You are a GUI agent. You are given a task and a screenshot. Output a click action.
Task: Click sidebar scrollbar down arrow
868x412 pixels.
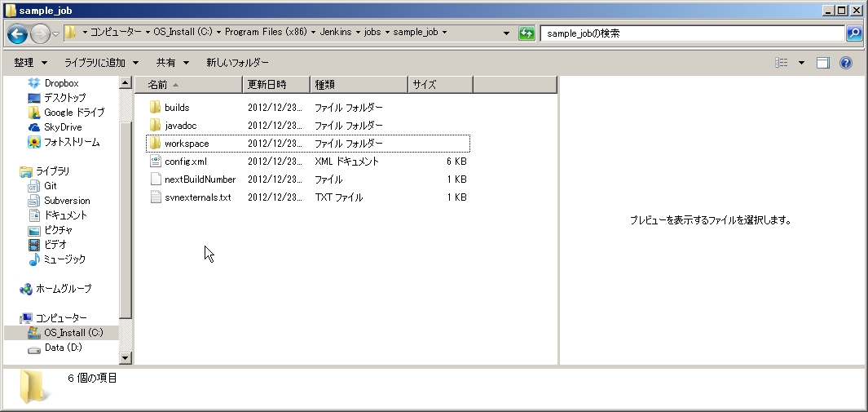[x=126, y=357]
